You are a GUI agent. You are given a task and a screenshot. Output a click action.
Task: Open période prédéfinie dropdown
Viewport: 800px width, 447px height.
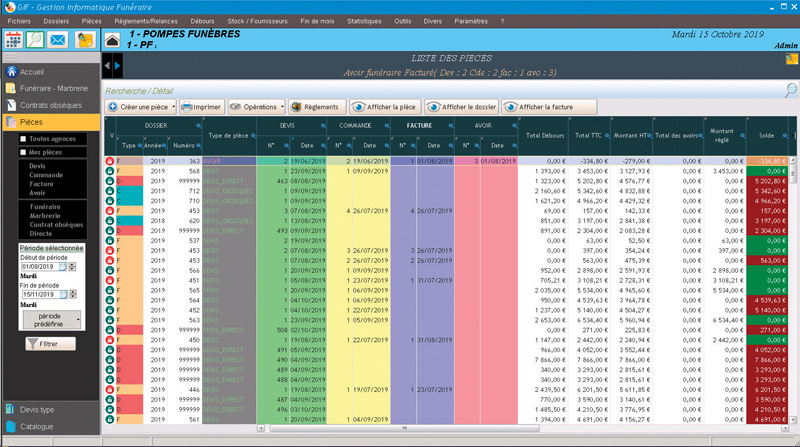pyautogui.click(x=52, y=320)
